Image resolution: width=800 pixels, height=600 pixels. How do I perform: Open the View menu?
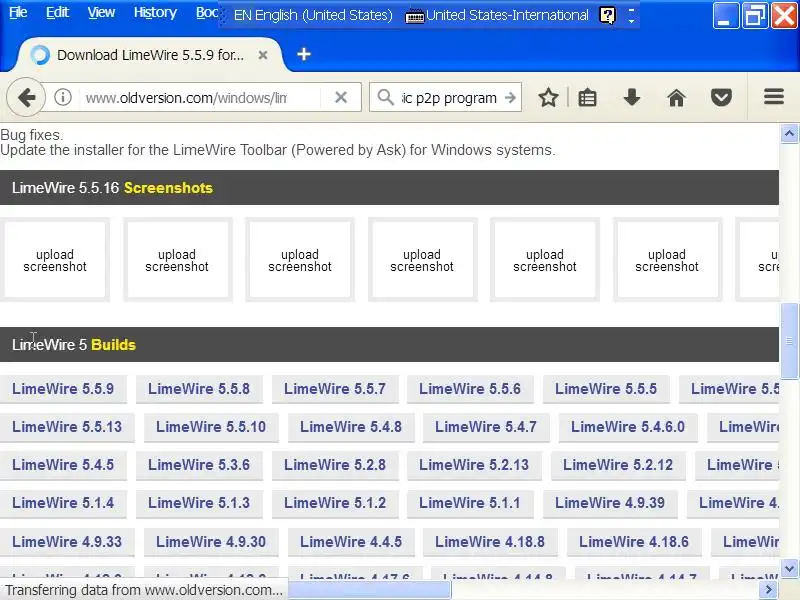101,12
